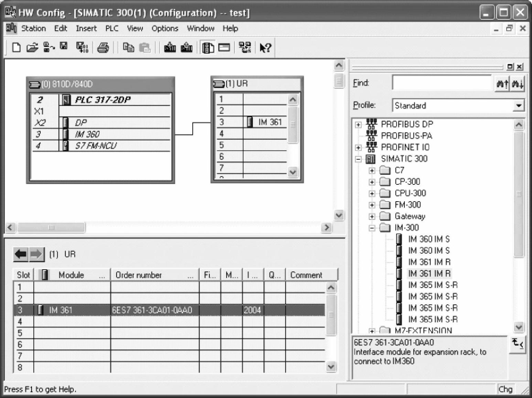532x398 pixels.
Task: Open the Edit menu
Action: (x=61, y=28)
